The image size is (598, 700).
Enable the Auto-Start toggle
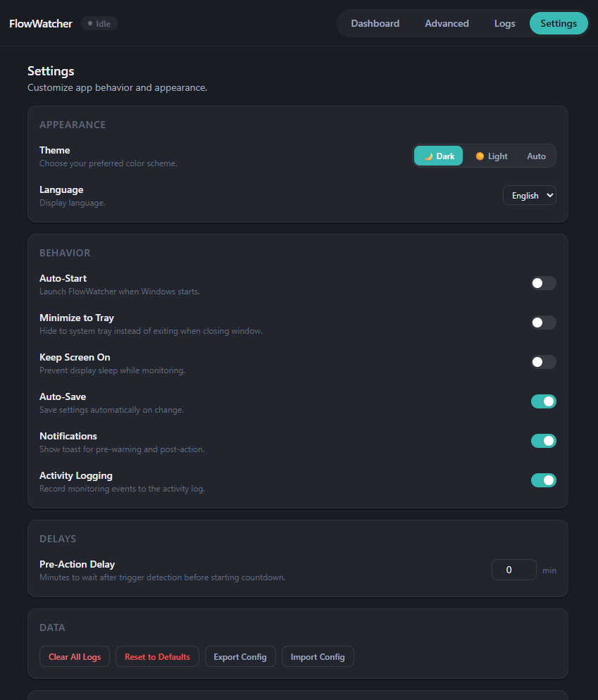[543, 282]
